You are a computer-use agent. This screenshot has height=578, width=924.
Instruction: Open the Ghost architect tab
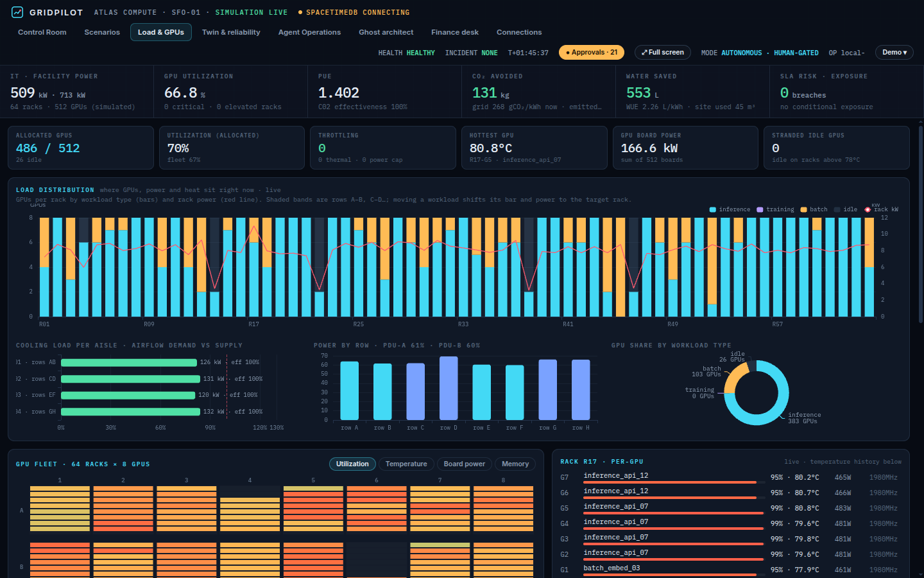386,32
